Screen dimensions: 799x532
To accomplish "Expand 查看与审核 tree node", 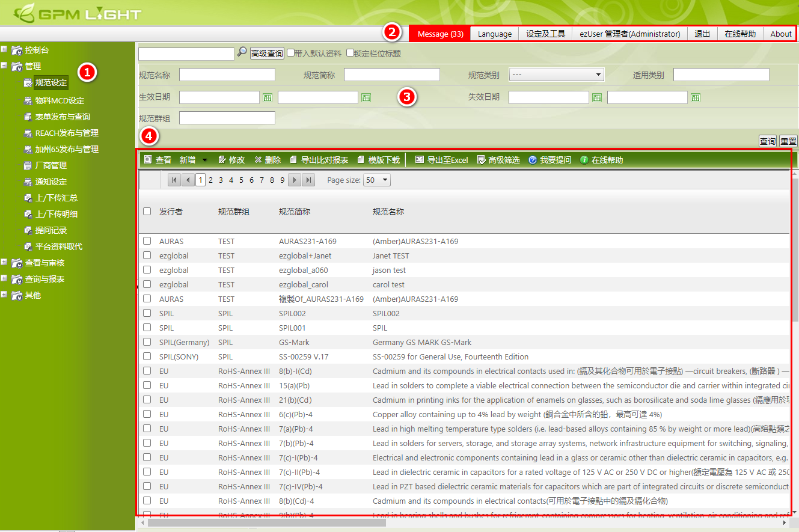I will (4, 262).
